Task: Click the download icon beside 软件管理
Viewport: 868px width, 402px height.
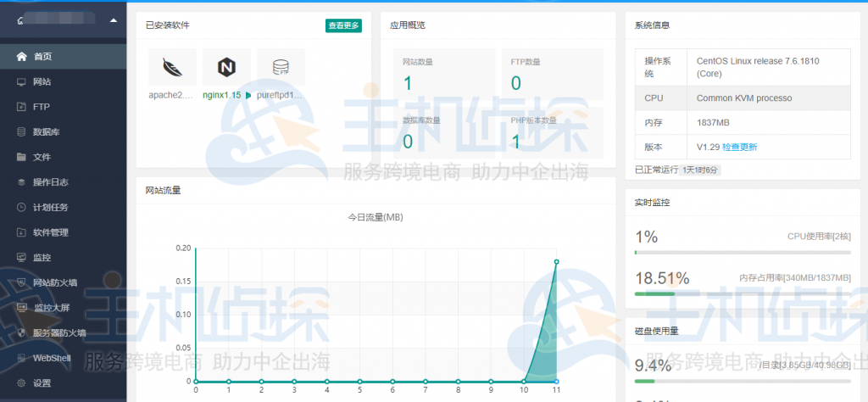Action: (x=21, y=232)
